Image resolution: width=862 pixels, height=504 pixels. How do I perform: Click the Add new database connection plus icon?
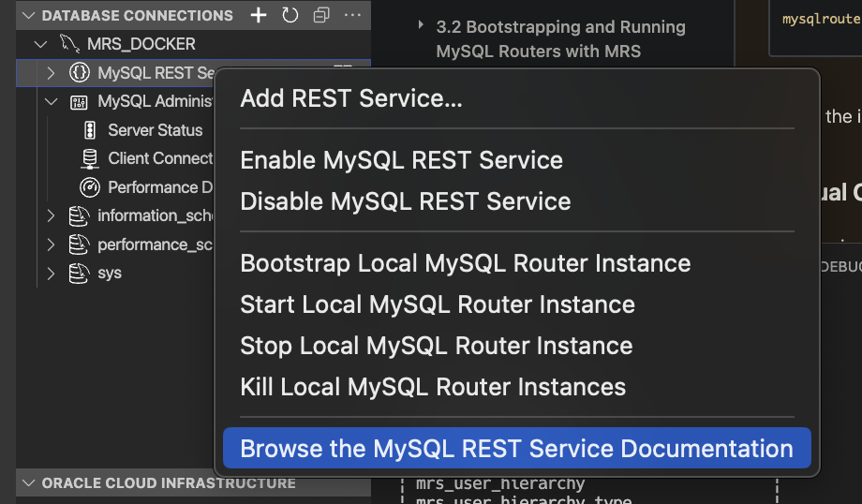tap(259, 15)
